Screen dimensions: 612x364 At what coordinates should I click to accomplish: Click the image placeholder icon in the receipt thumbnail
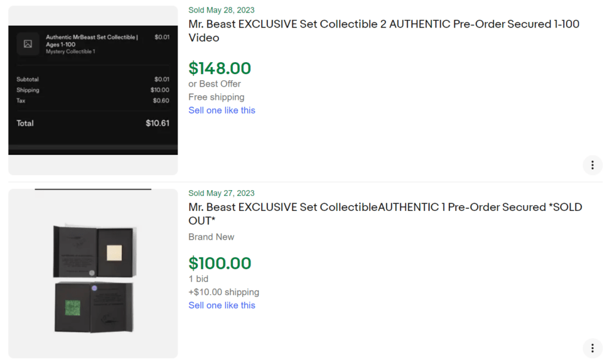28,43
